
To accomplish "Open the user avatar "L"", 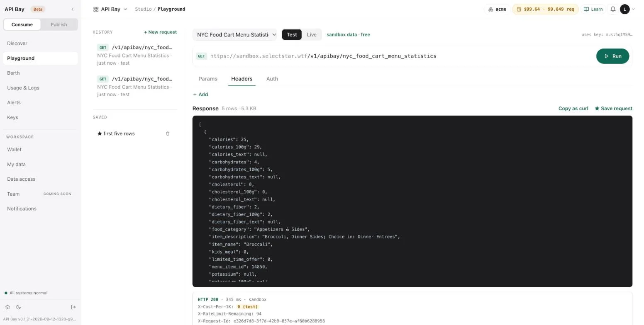I will (625, 9).
